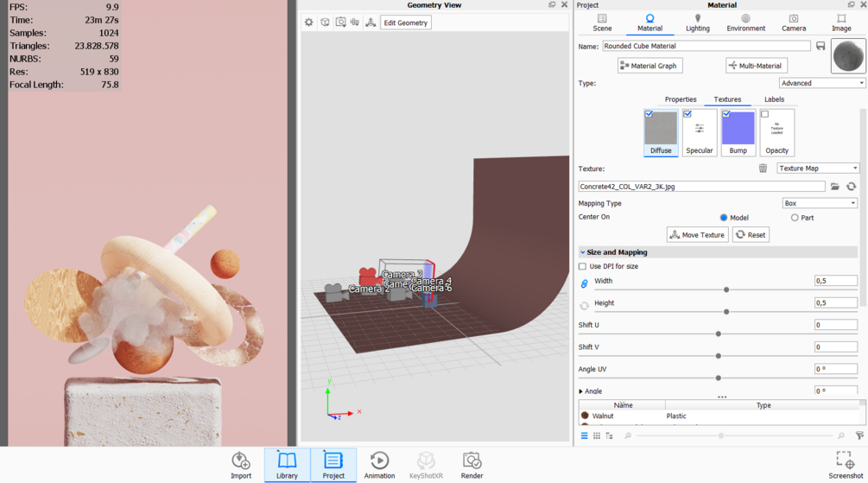Click the move tool axes icon
Screen dimensions: 868x483
pyautogui.click(x=371, y=22)
